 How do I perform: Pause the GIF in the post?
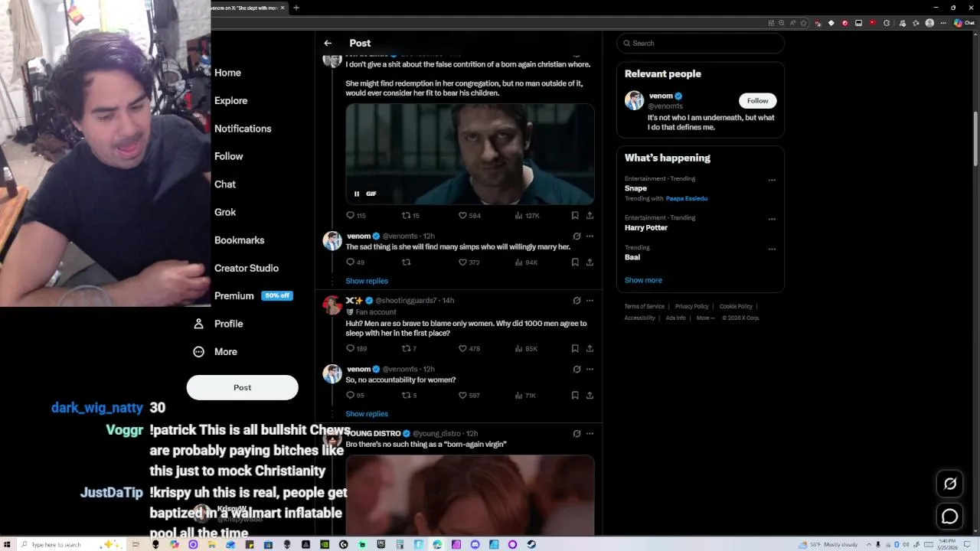point(357,194)
